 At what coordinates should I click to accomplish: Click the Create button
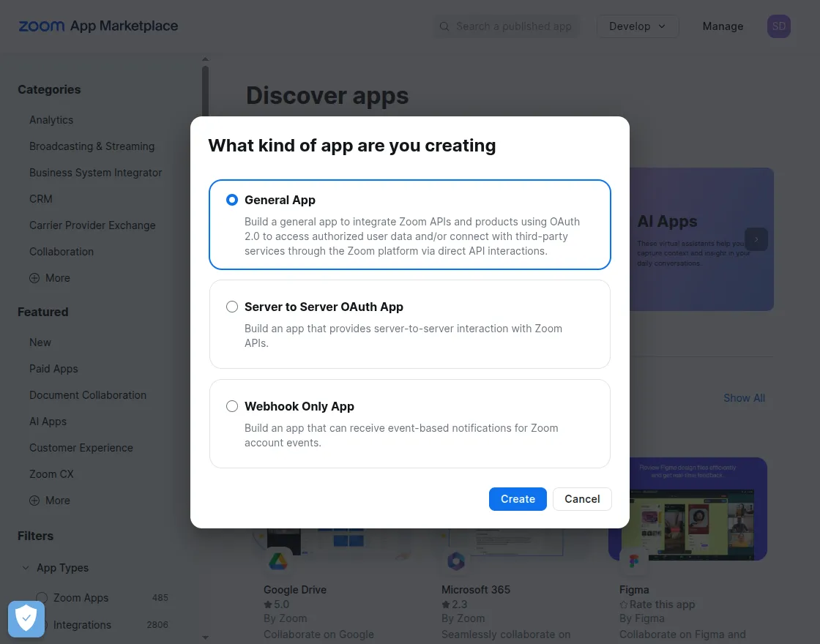pos(518,498)
